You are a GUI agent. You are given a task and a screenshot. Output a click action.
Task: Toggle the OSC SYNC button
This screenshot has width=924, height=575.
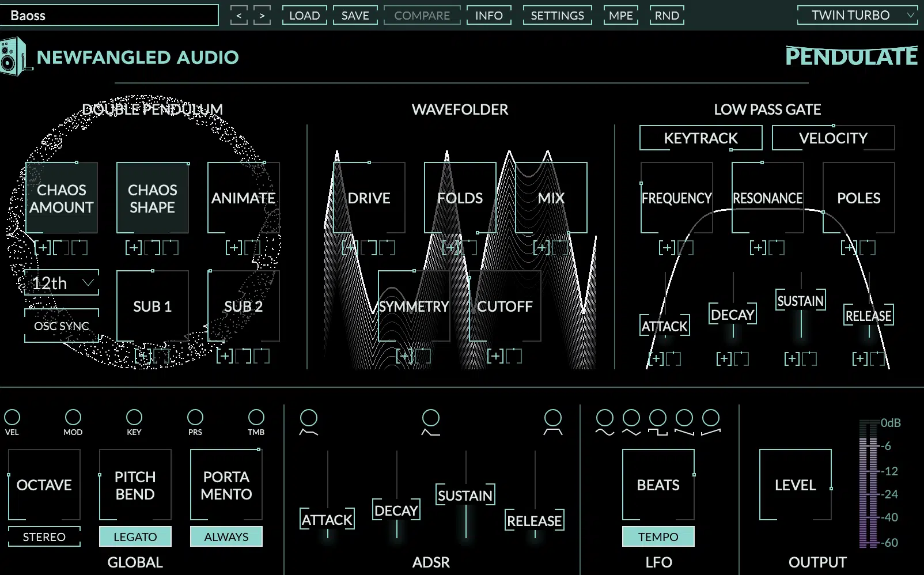coord(62,326)
